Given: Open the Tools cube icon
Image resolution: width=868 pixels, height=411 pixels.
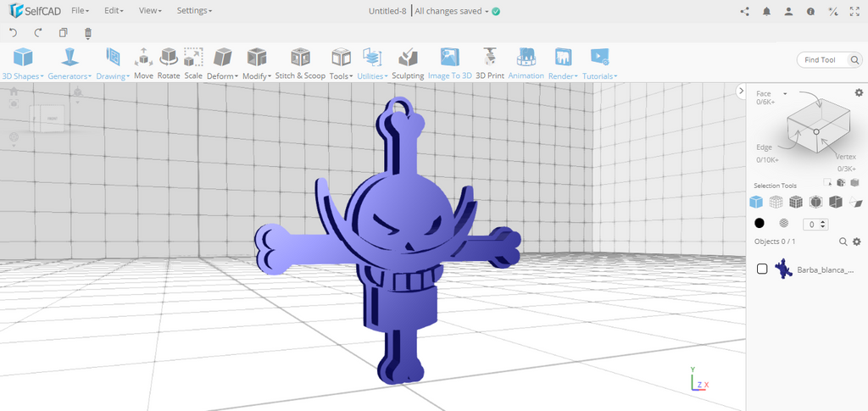Looking at the screenshot, I should pos(341,57).
